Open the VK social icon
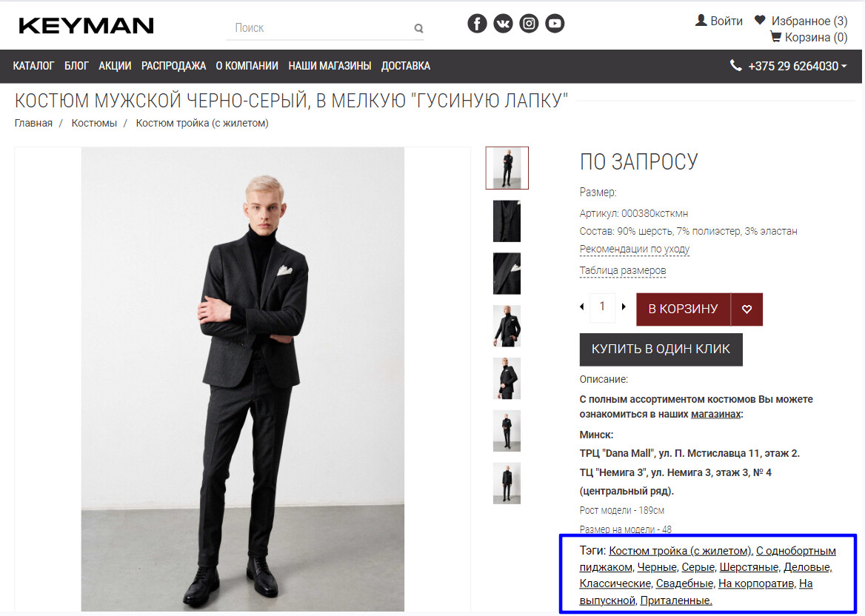865x616 pixels. [x=503, y=24]
